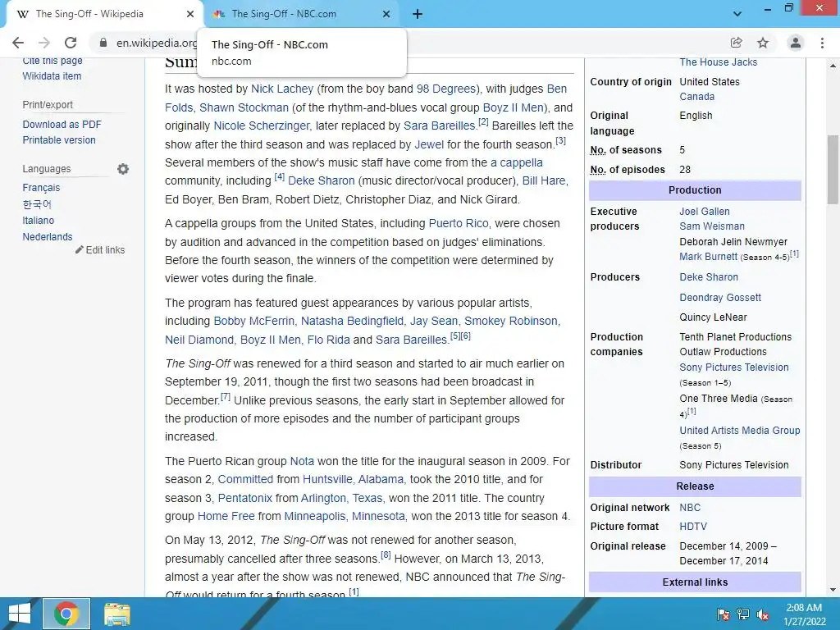Click the browser back arrow
This screenshot has width=840, height=630.
(x=18, y=43)
